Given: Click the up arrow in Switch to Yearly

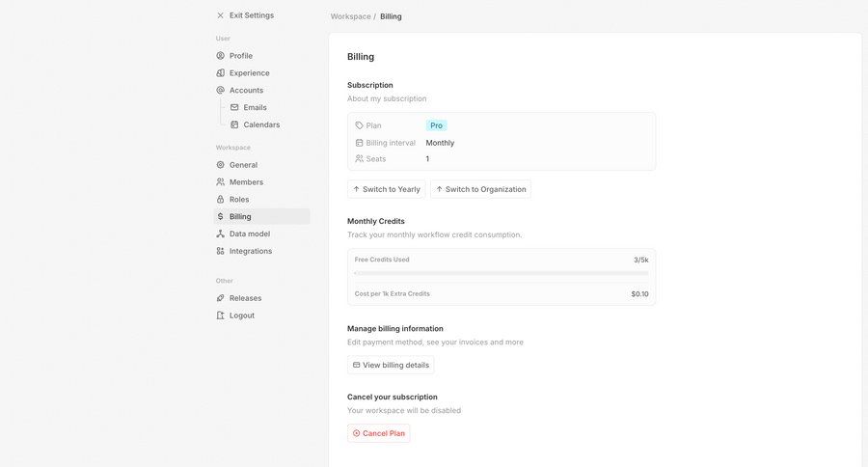Looking at the screenshot, I should click(x=357, y=189).
